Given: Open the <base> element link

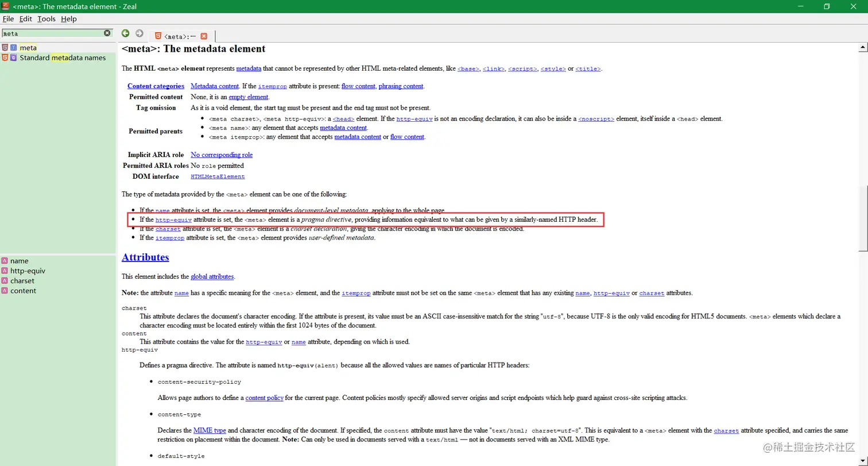Looking at the screenshot, I should tap(468, 69).
